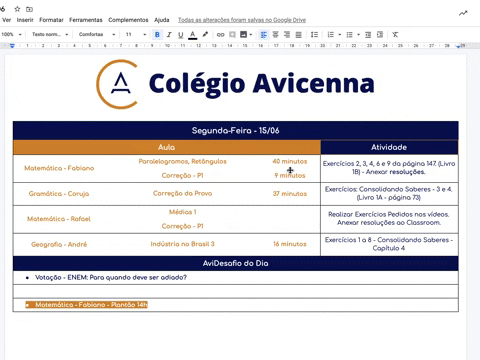480x360 pixels.
Task: Click the orange Aula column header
Action: [166, 147]
